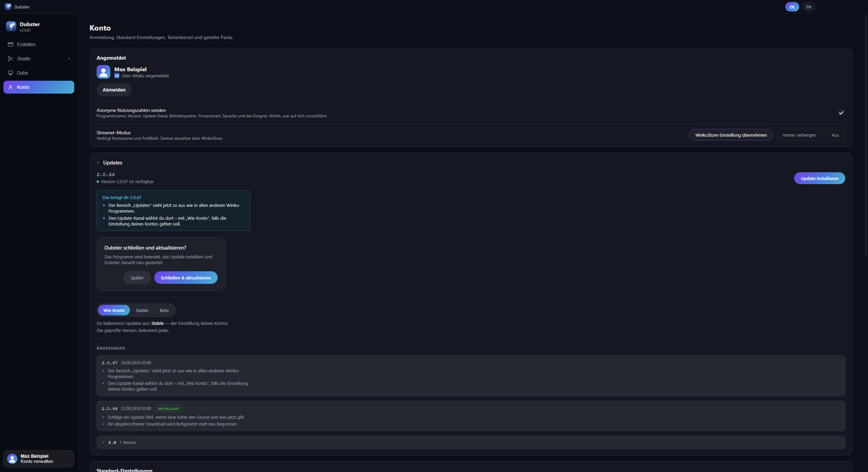Open the Erstellen section icon
868x472 pixels.
[x=11, y=44]
